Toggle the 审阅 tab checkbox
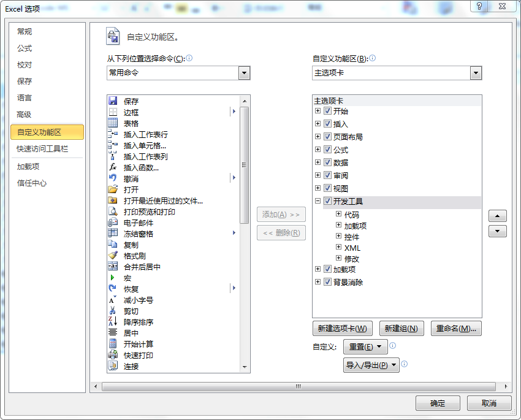Image resolution: width=521 pixels, height=420 pixels. click(x=328, y=175)
